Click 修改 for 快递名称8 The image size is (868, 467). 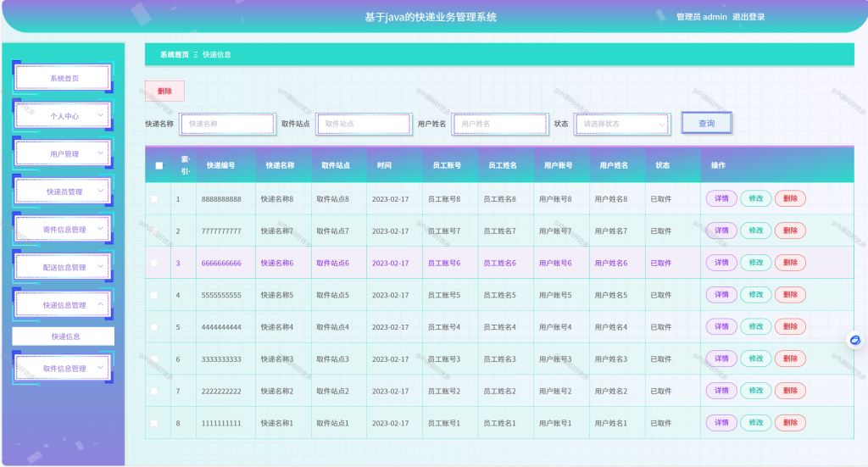point(755,198)
